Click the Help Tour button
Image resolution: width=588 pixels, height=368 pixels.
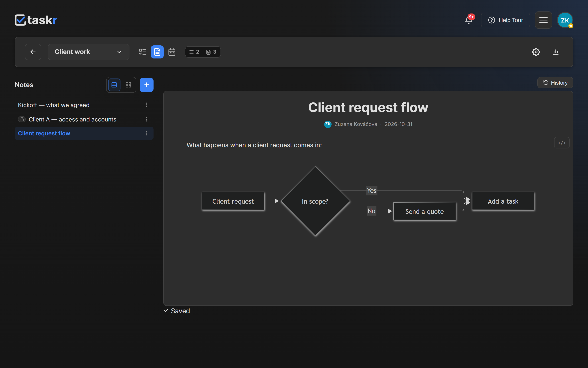[x=505, y=20]
